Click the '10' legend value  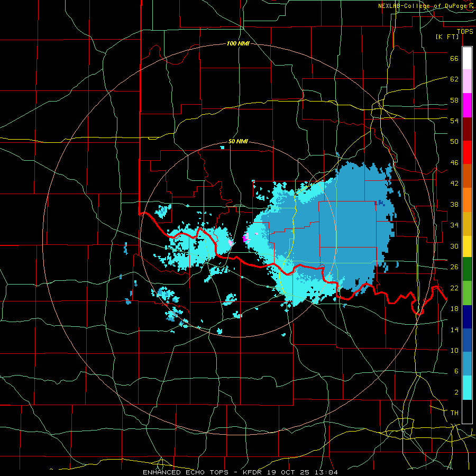click(454, 351)
